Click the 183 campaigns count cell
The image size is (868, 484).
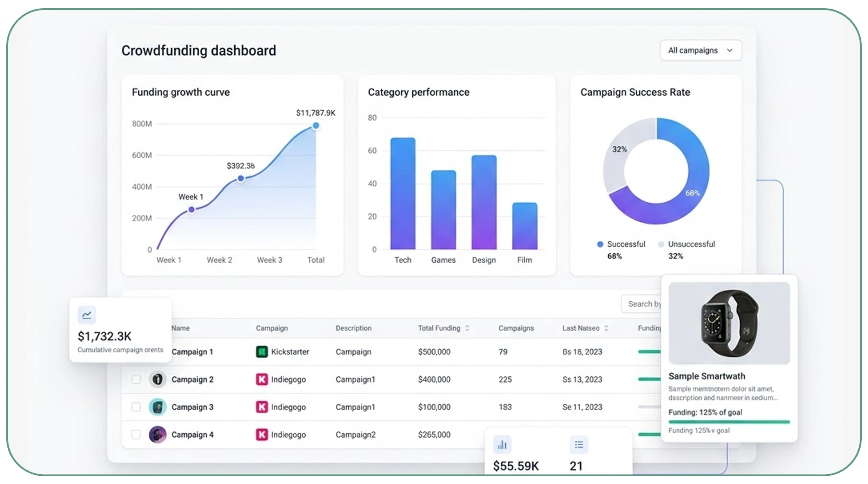[x=505, y=407]
